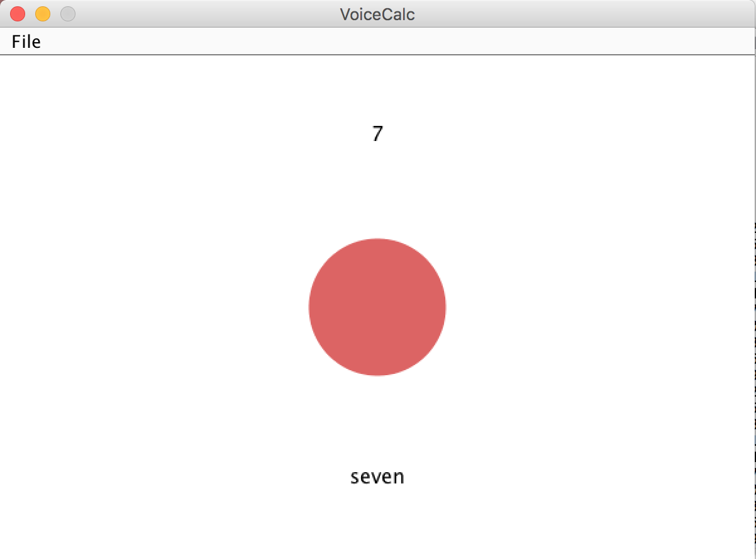Click blank canvas below the word seven
The height and width of the screenshot is (559, 756).
(377, 522)
